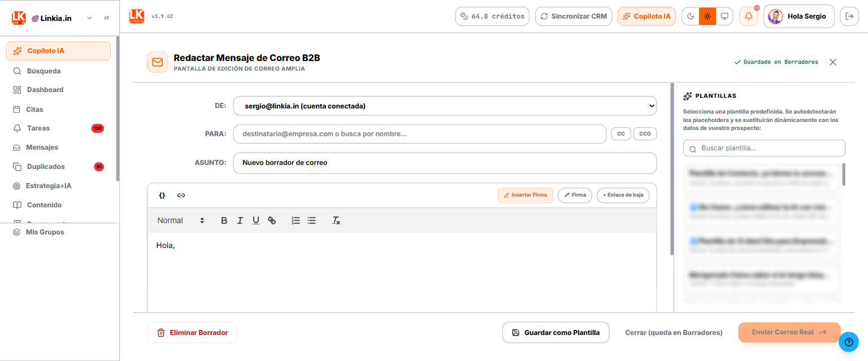Click the Buscar plantilla search field
The width and height of the screenshot is (868, 361).
[764, 148]
